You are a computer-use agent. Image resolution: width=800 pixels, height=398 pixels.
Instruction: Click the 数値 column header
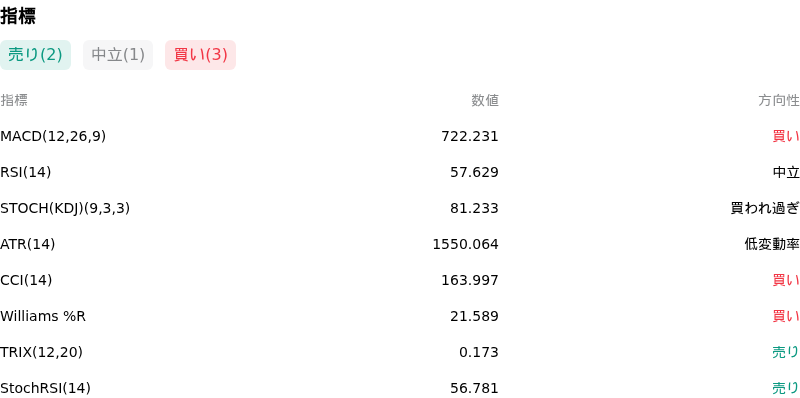(485, 100)
